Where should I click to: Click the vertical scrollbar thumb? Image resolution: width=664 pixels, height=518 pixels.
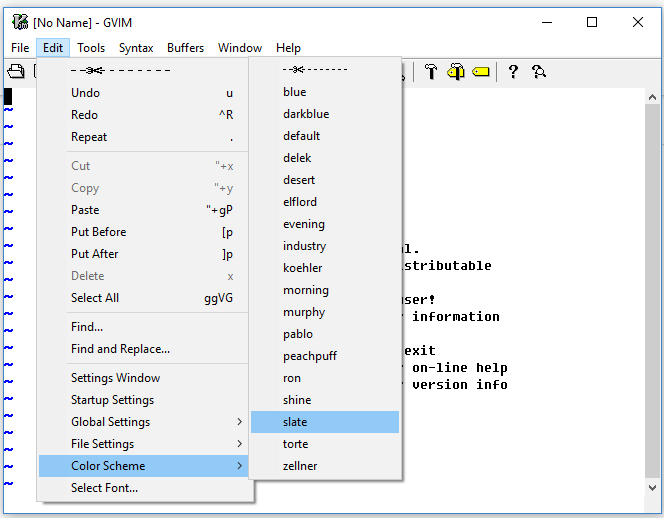point(652,291)
